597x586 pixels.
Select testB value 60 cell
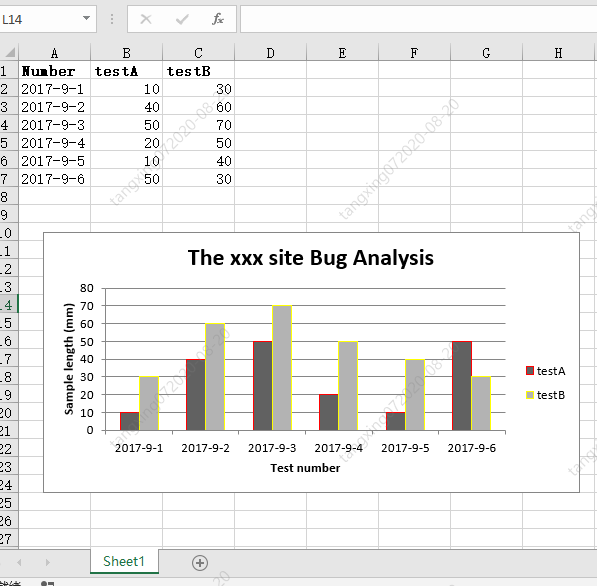point(198,107)
